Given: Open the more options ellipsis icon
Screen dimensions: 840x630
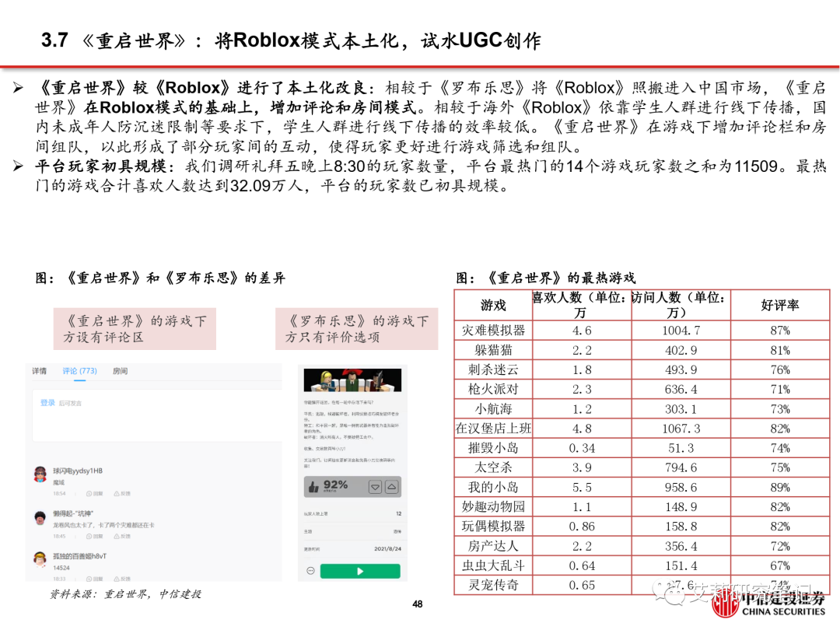Looking at the screenshot, I should coord(310,571).
